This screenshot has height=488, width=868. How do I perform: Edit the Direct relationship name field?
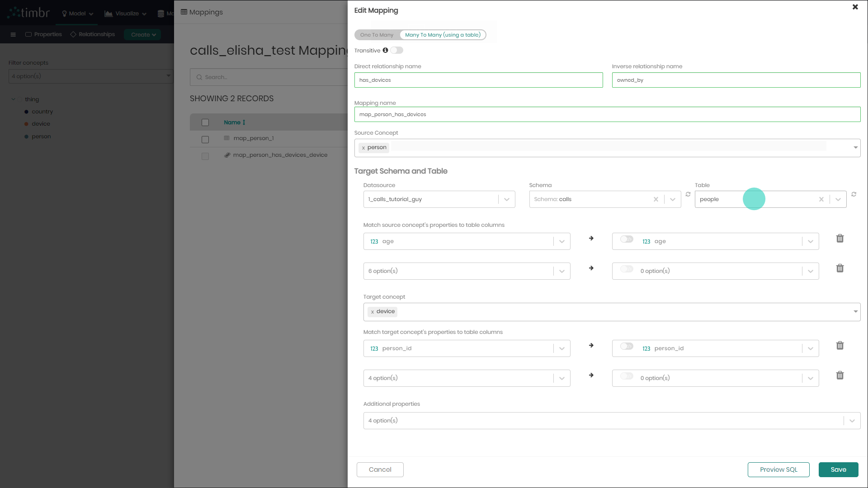click(x=478, y=80)
